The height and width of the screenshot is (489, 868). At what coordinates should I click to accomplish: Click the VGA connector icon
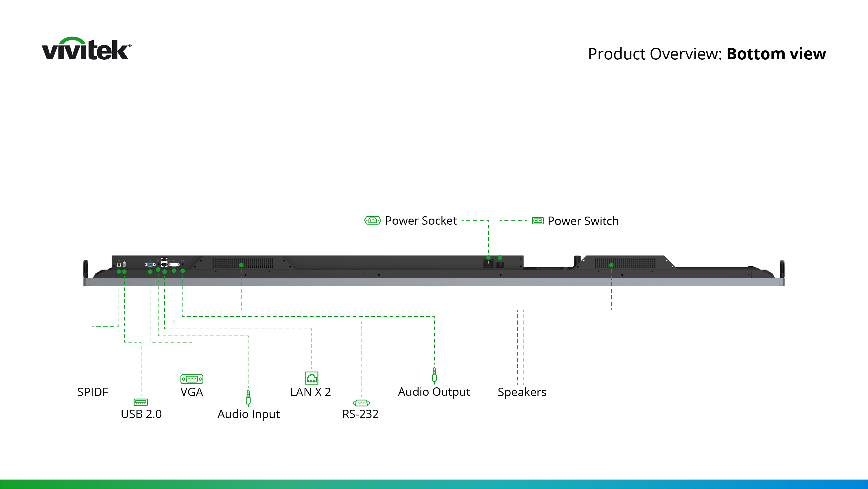(192, 379)
